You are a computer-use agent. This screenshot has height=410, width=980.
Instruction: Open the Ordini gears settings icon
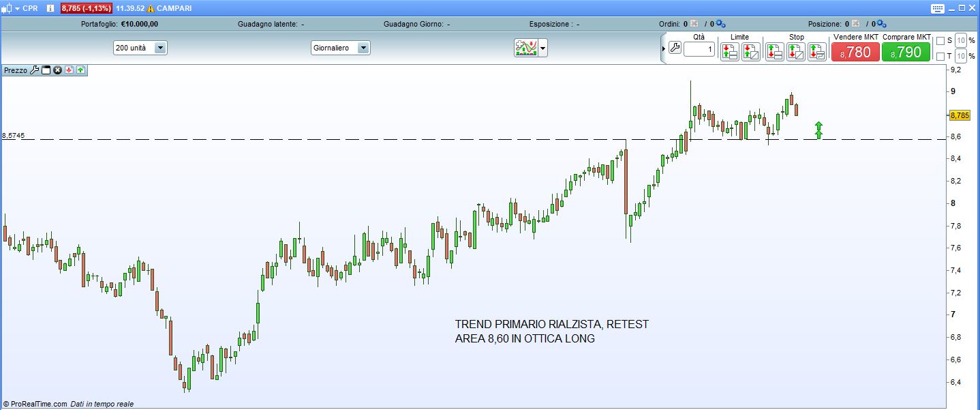[x=720, y=23]
